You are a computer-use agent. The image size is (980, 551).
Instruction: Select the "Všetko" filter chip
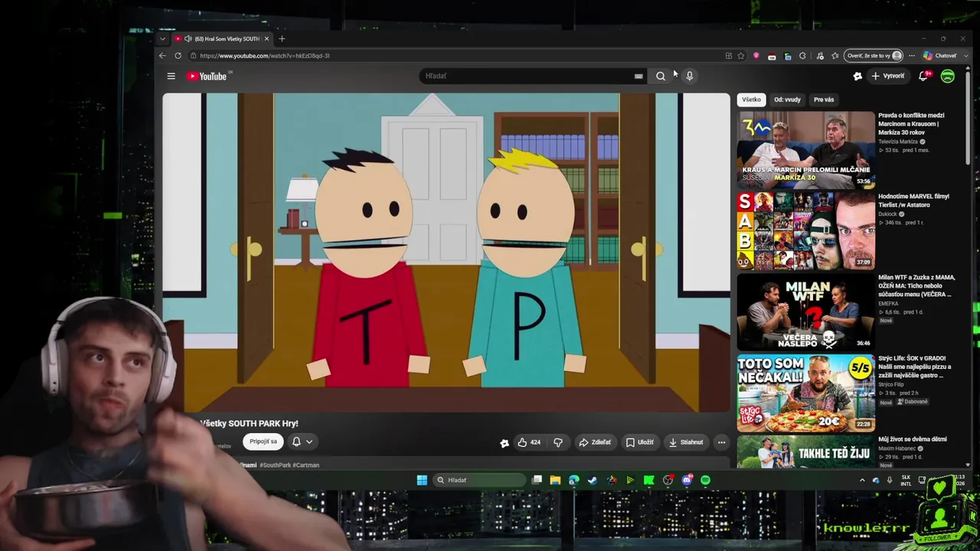tap(751, 99)
